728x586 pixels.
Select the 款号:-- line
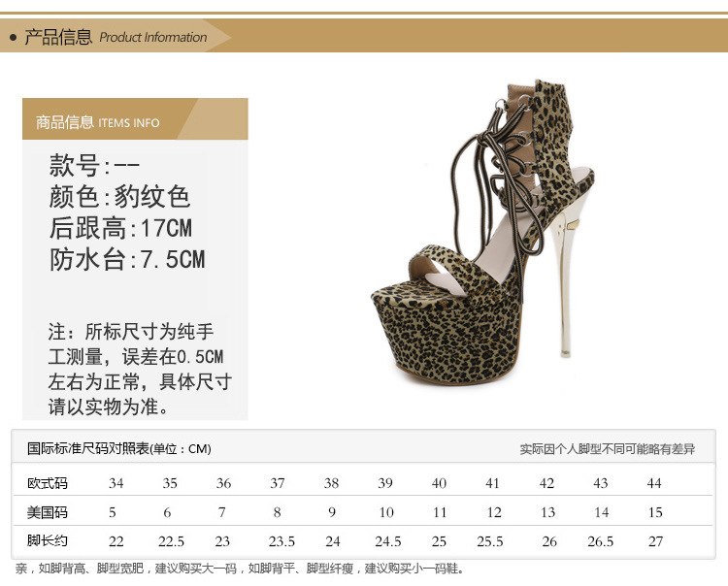(x=94, y=166)
